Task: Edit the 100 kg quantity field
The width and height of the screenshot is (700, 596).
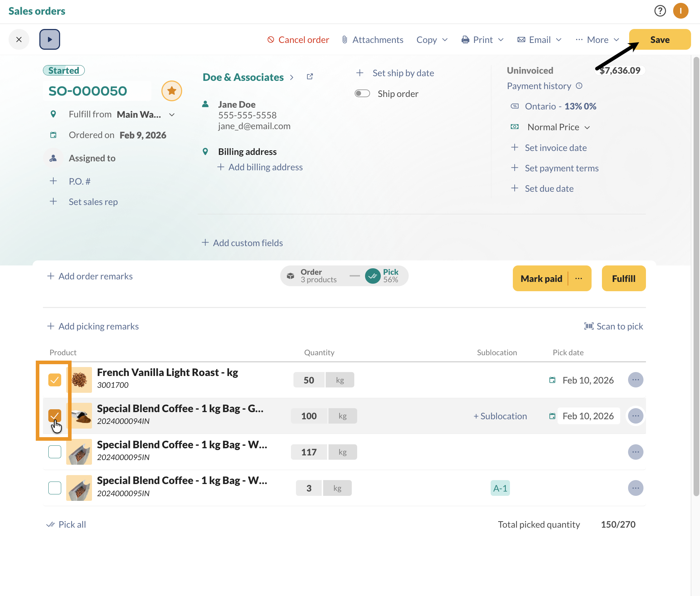Action: (308, 416)
